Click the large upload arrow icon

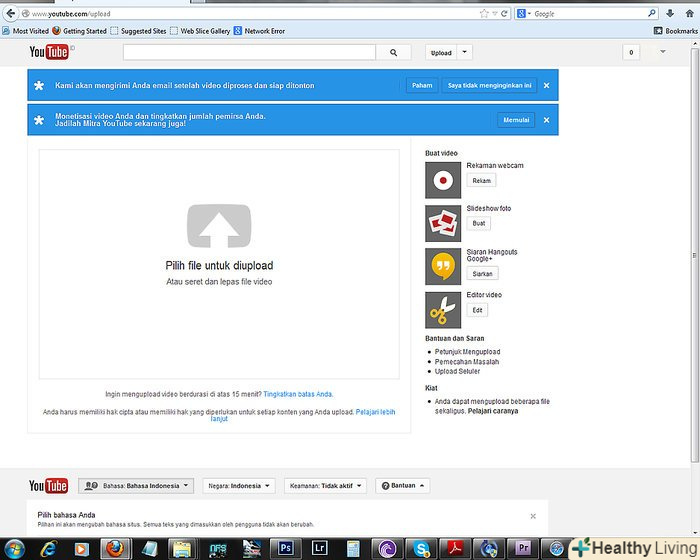[x=219, y=225]
